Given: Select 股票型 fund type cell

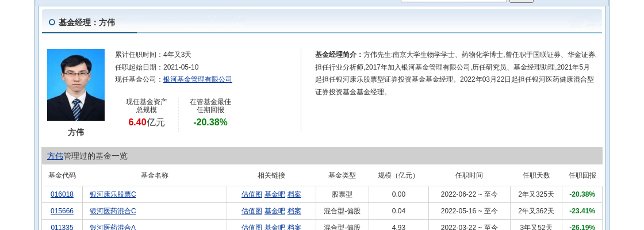Looking at the screenshot, I should pyautogui.click(x=342, y=194).
